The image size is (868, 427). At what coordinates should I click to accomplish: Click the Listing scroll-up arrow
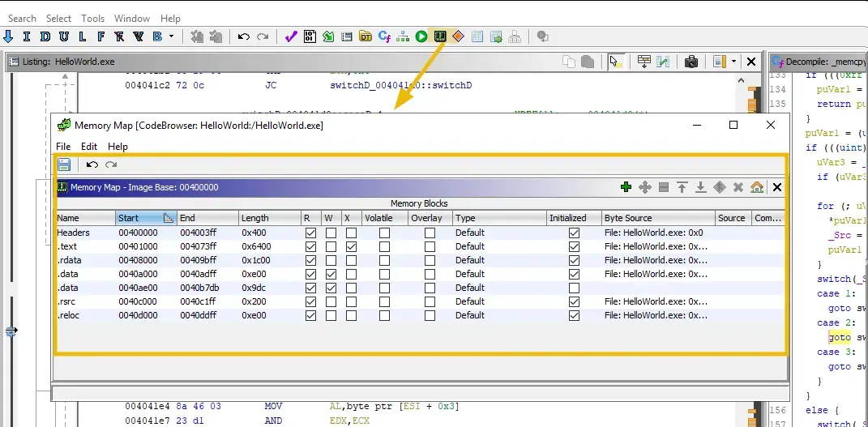click(x=742, y=81)
